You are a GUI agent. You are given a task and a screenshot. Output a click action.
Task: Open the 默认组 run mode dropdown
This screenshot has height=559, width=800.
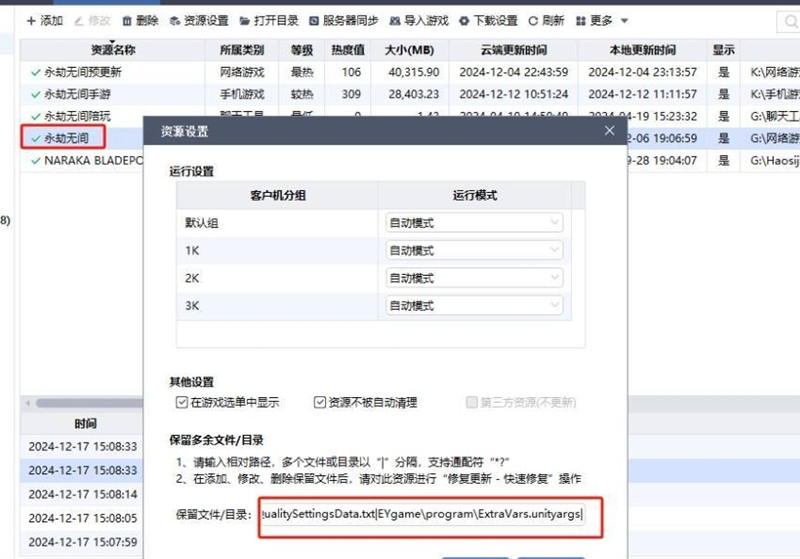473,223
